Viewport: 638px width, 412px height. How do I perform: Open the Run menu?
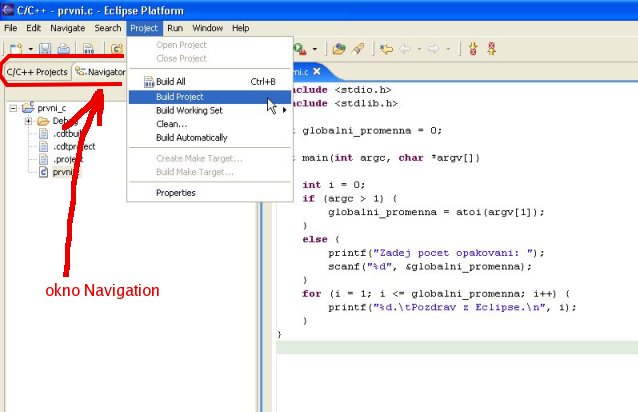(175, 28)
